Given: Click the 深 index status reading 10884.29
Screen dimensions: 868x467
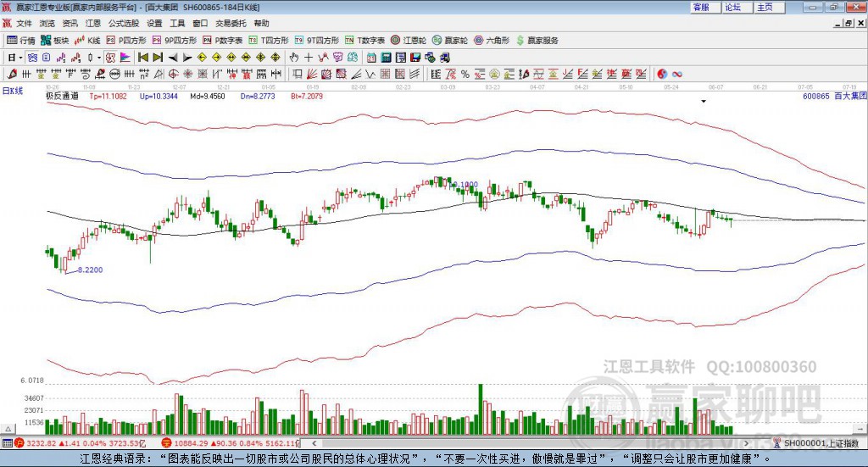Looking at the screenshot, I should (x=231, y=443).
